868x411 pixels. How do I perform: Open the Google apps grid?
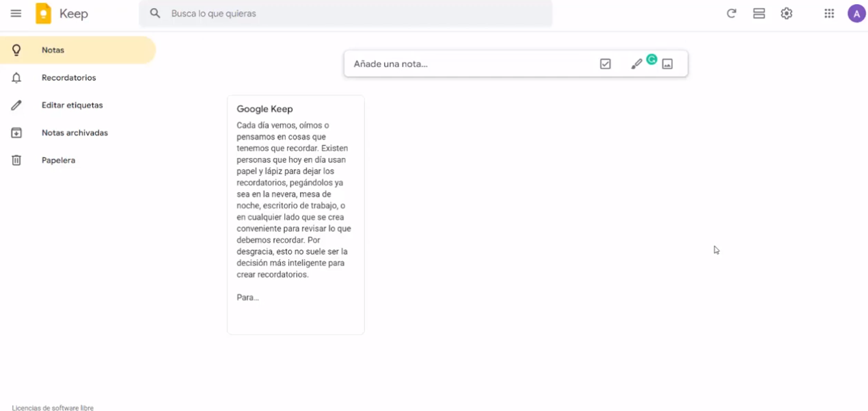pos(829,14)
